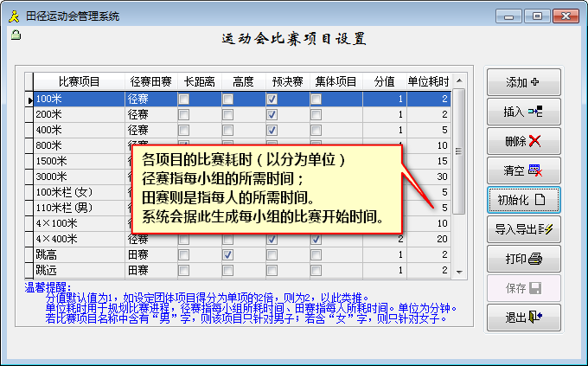
Task: Click the 单位耗时 column header
Action: coord(434,82)
